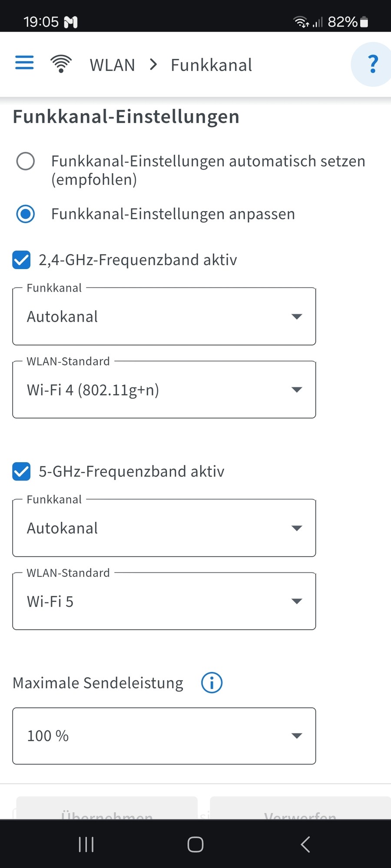Uncheck 5-GHz-Frequenzband aktiv
The height and width of the screenshot is (868, 391).
pyautogui.click(x=21, y=471)
